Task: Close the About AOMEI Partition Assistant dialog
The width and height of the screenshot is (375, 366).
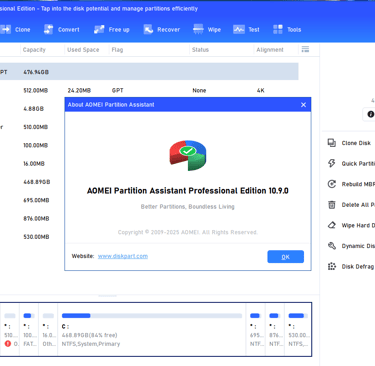Action: tap(303, 105)
